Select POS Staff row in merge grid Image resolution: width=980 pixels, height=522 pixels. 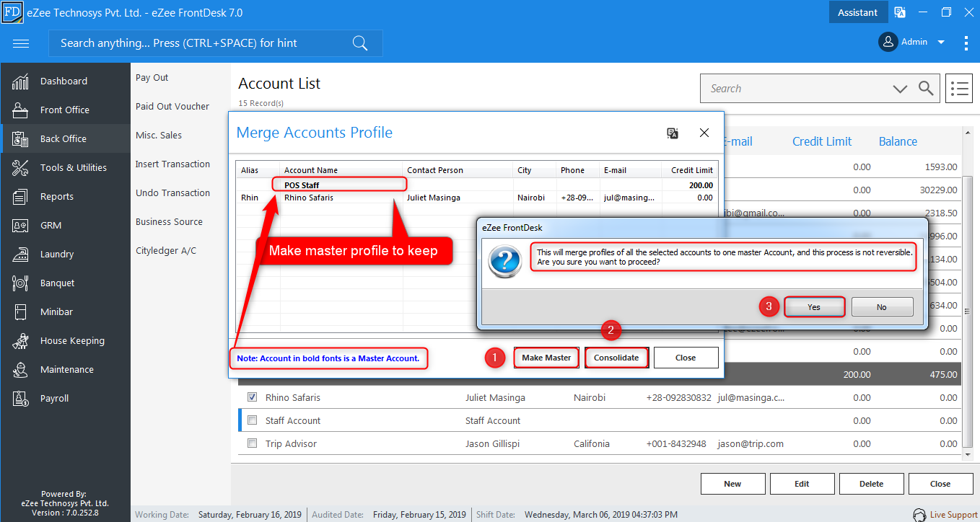477,185
